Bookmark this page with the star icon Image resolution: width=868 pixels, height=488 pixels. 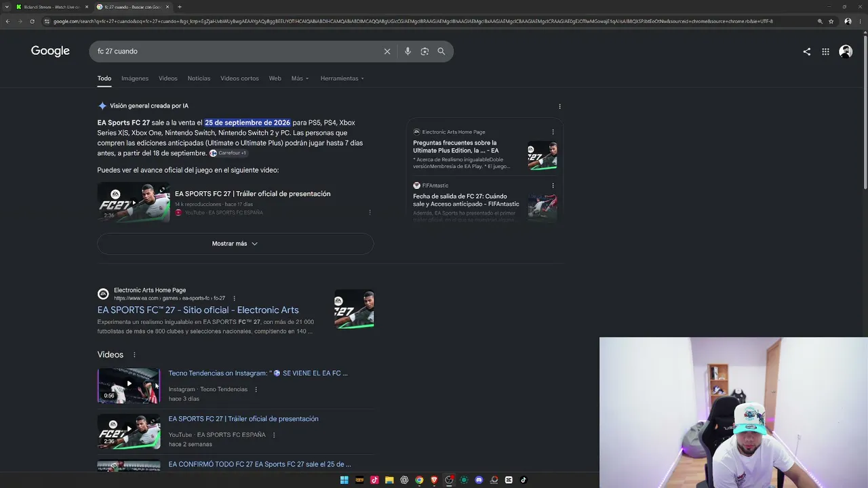831,21
